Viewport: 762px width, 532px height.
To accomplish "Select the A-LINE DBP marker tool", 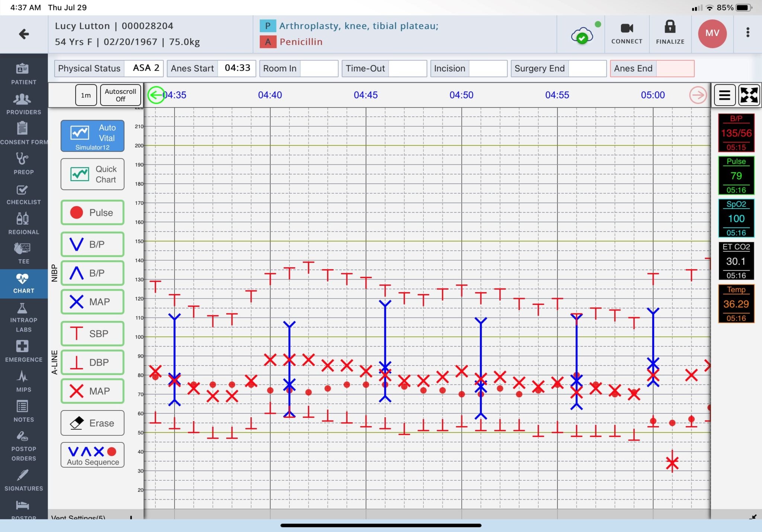I will [92, 362].
